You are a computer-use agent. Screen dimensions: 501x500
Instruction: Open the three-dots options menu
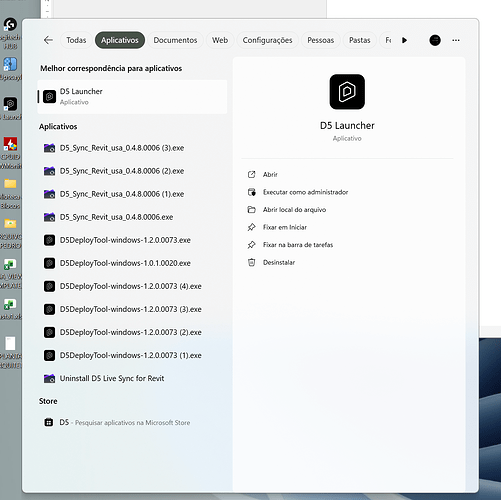456,40
